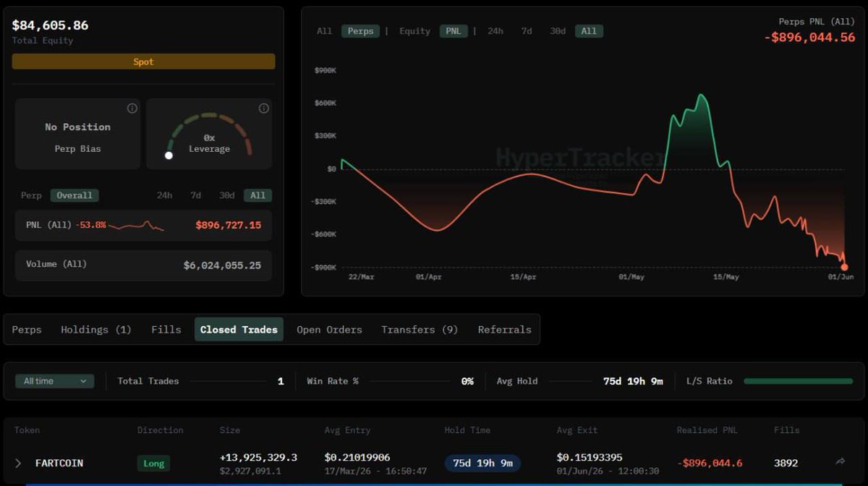This screenshot has width=868, height=486.
Task: Open the All time period dropdown
Action: (x=55, y=381)
